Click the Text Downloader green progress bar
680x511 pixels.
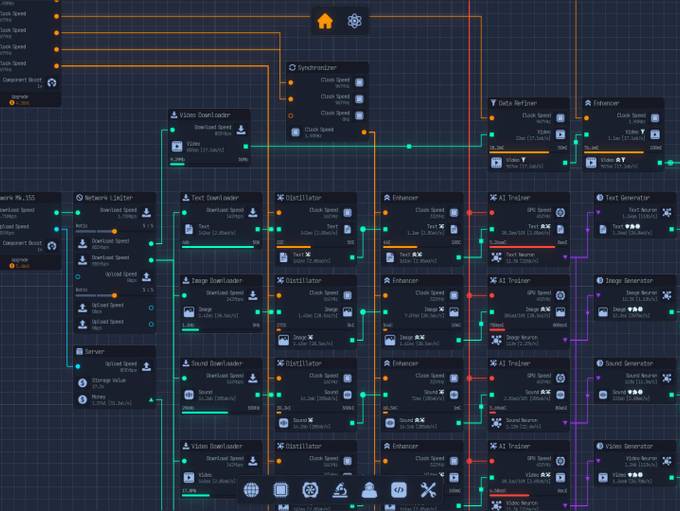click(218, 247)
